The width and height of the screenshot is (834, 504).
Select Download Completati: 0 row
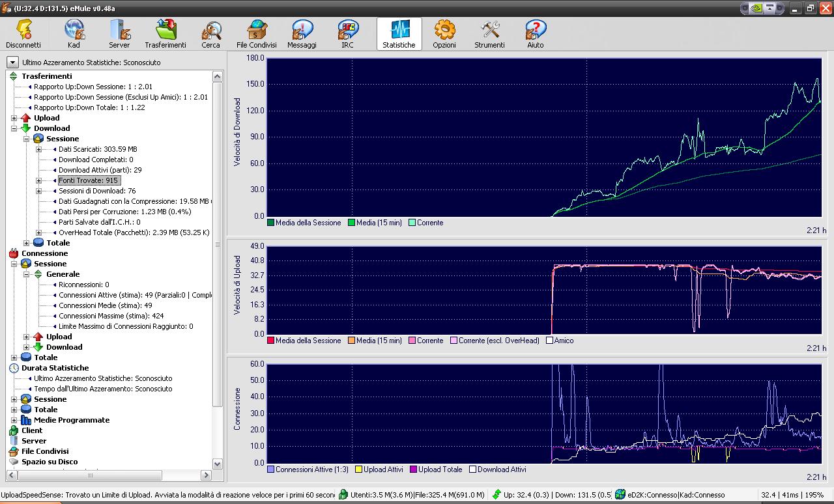(x=96, y=160)
